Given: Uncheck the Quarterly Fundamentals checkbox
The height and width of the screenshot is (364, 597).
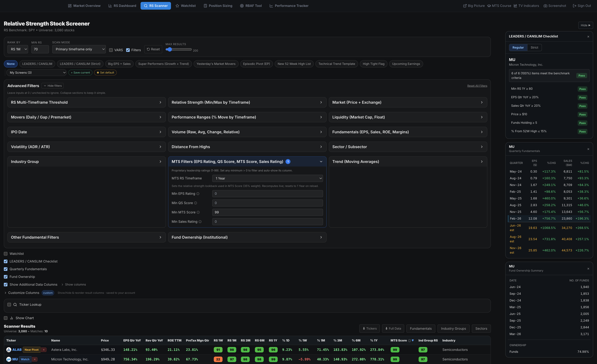Looking at the screenshot, I should pos(5,269).
